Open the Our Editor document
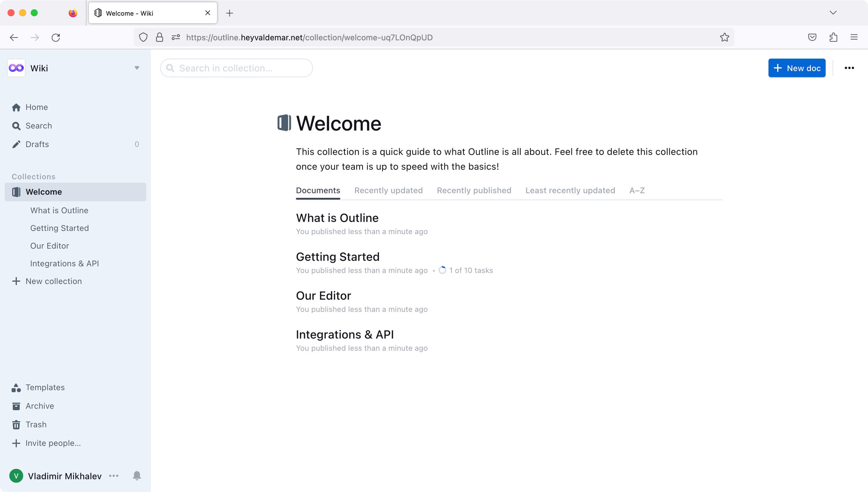 click(324, 296)
